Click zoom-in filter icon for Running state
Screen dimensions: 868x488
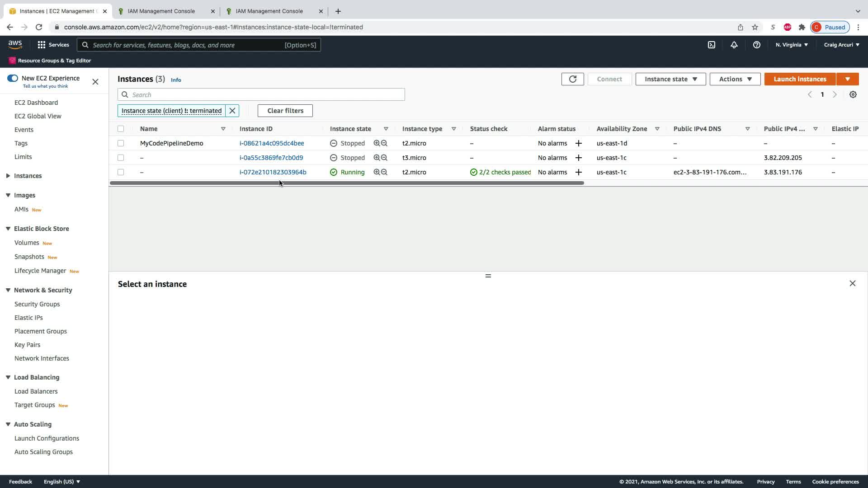(376, 172)
